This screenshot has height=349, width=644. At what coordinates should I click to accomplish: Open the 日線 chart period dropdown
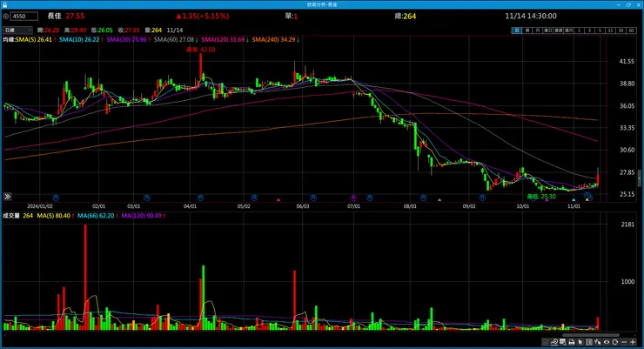17,30
